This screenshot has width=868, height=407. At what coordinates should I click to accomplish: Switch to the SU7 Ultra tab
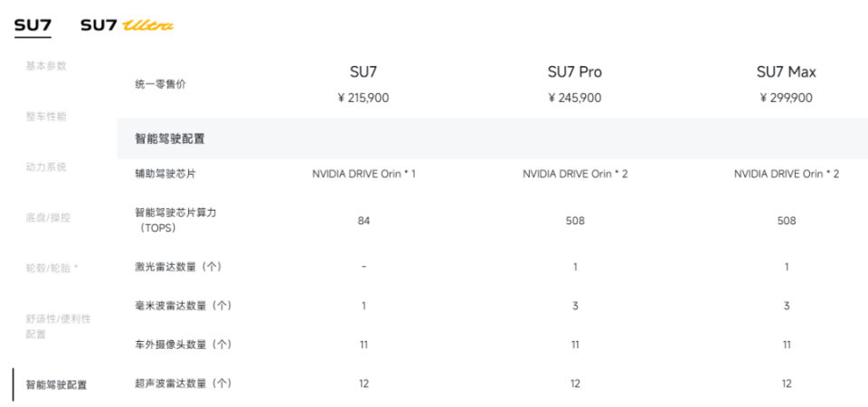click(x=127, y=25)
